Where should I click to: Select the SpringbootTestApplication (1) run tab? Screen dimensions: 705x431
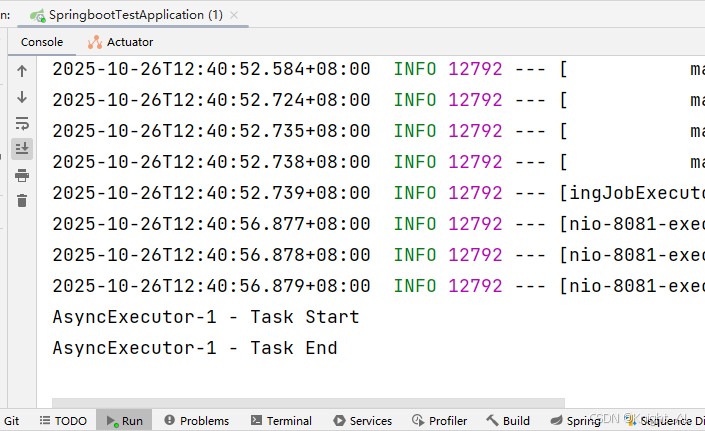[x=137, y=15]
